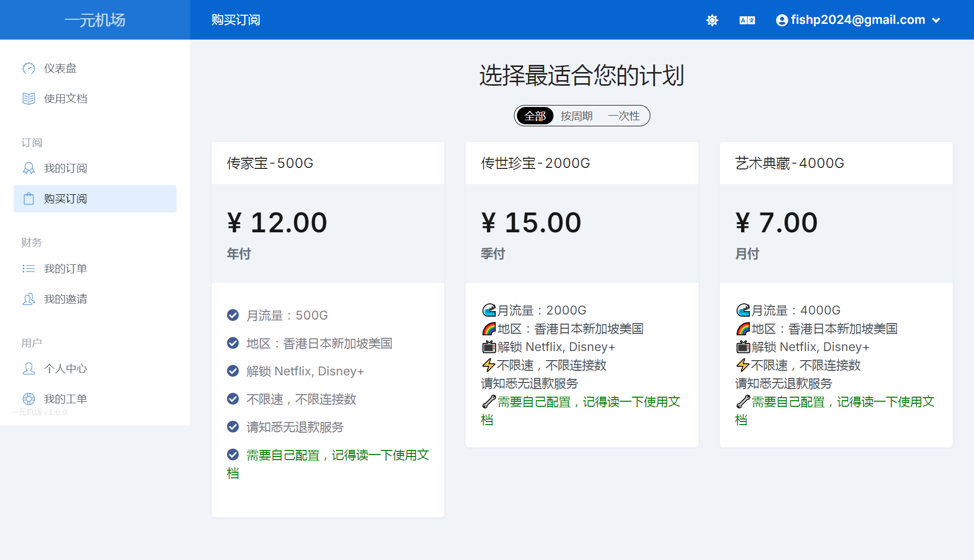Click the 使用文档 book icon
The width and height of the screenshot is (974, 560).
(29, 99)
